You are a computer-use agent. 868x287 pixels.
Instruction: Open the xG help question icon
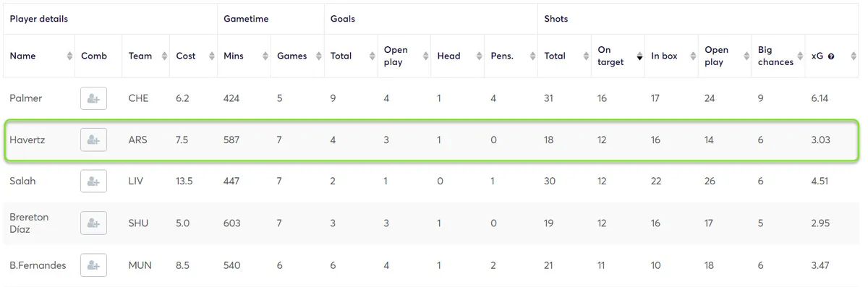click(x=831, y=56)
